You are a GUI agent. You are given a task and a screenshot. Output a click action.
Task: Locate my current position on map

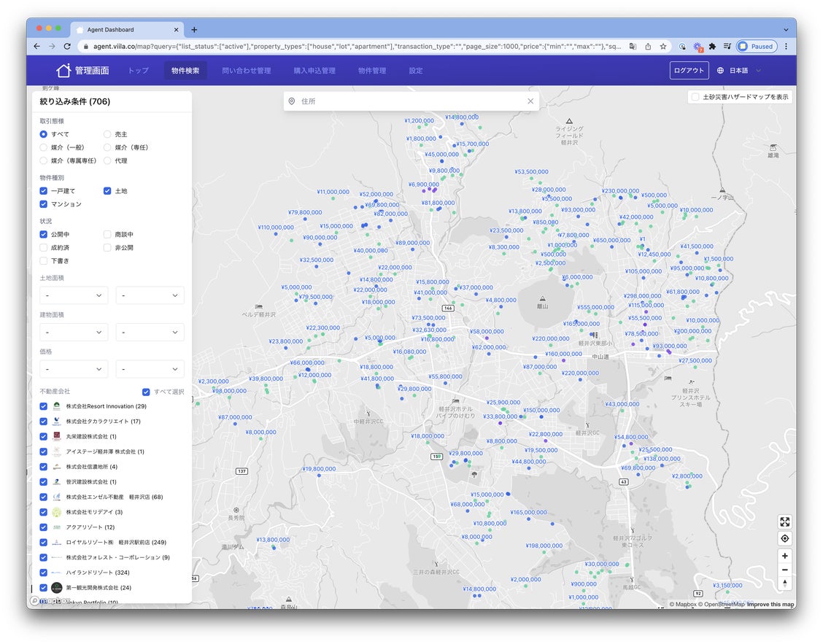784,538
